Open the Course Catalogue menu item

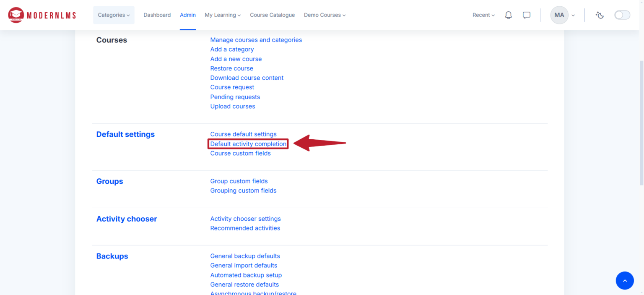click(272, 15)
